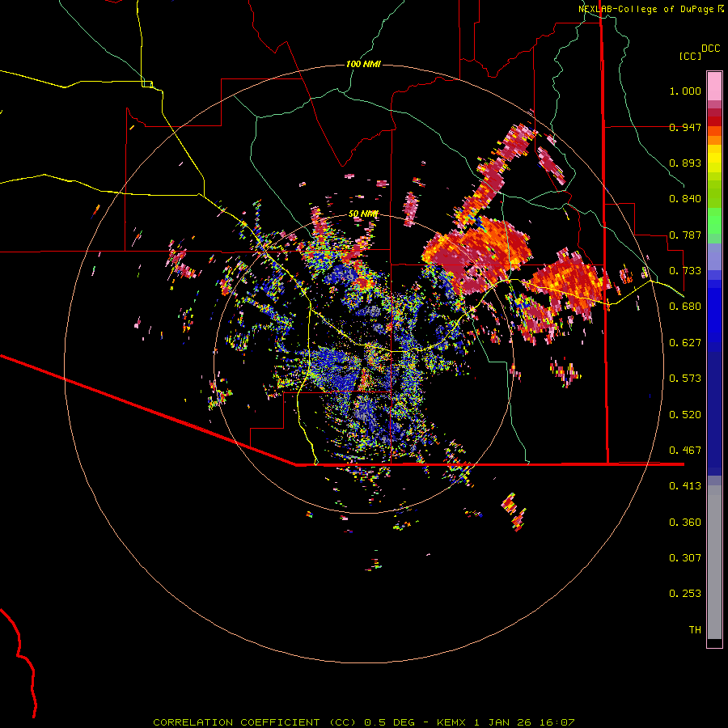Pick the light pink top color bar segment
The height and width of the screenshot is (728, 728).
[714, 87]
